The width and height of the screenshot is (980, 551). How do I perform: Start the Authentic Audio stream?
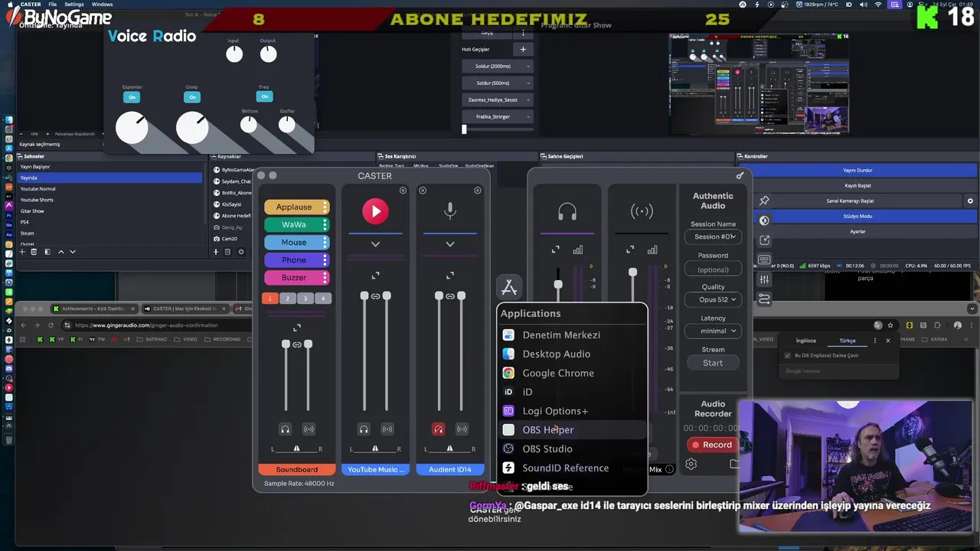pyautogui.click(x=713, y=364)
